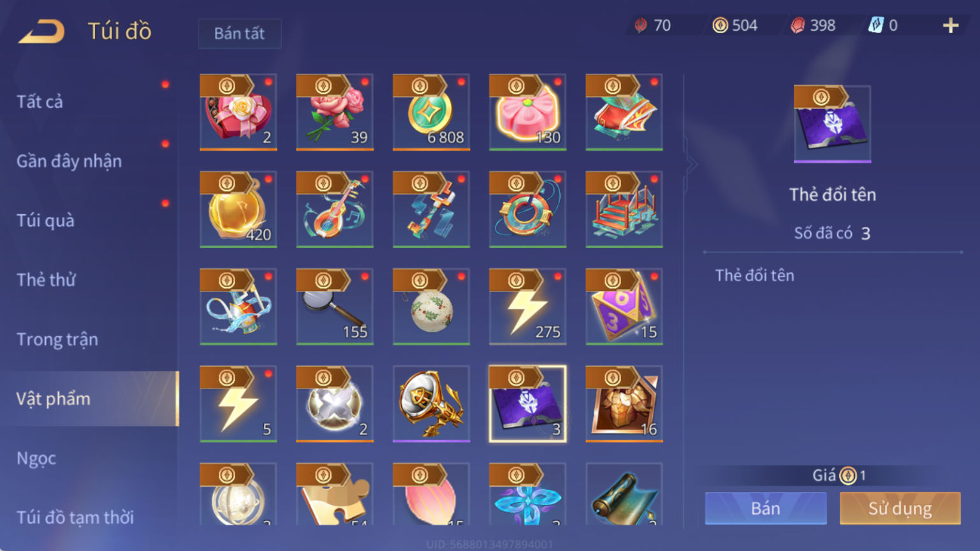Viewport: 980px width, 551px height.
Task: Select the heart chocolate box item
Action: point(238,112)
